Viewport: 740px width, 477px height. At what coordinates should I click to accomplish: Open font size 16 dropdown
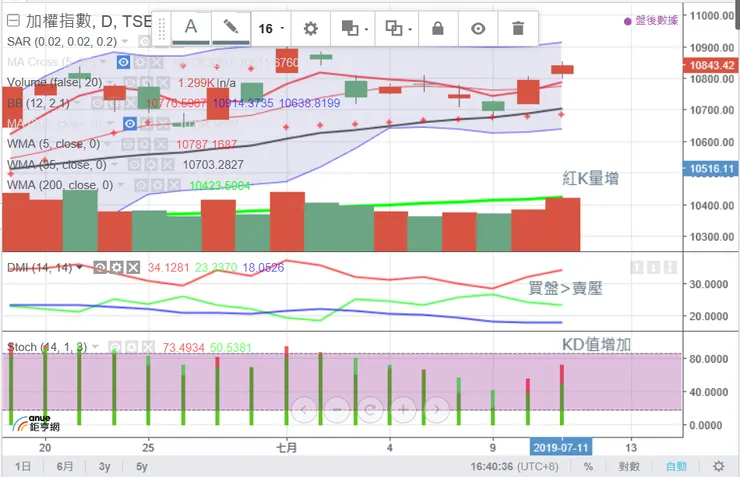pyautogui.click(x=271, y=29)
